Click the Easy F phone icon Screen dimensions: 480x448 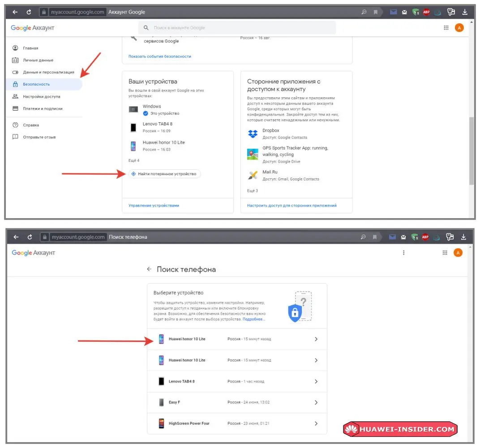coord(161,402)
